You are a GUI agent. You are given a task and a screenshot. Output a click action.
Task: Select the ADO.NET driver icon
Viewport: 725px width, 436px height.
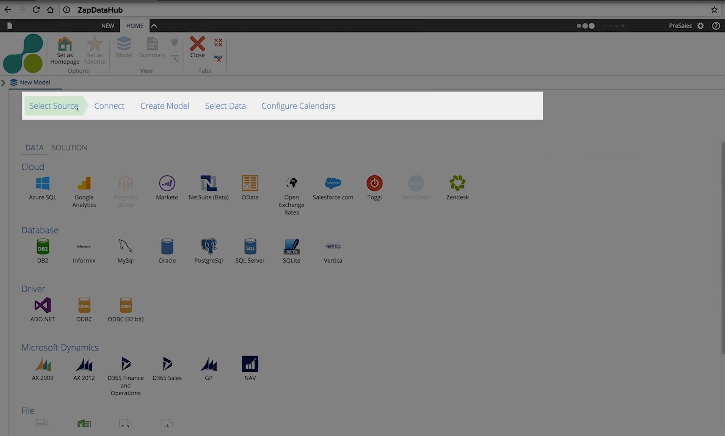tap(43, 310)
